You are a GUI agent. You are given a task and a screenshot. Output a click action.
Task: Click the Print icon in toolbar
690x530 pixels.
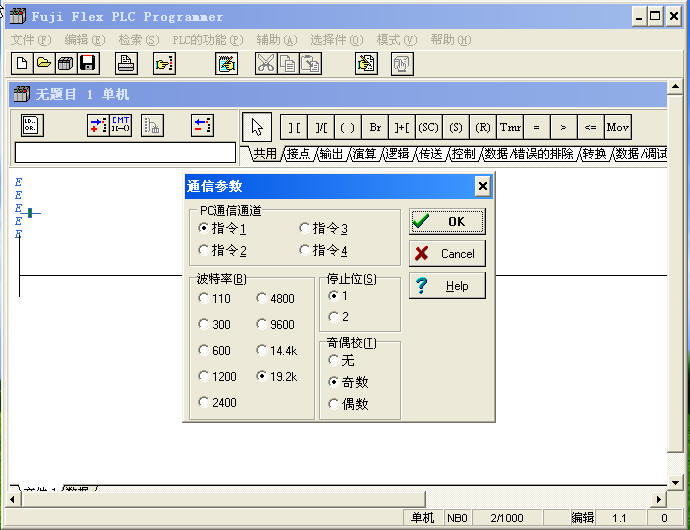[x=126, y=64]
